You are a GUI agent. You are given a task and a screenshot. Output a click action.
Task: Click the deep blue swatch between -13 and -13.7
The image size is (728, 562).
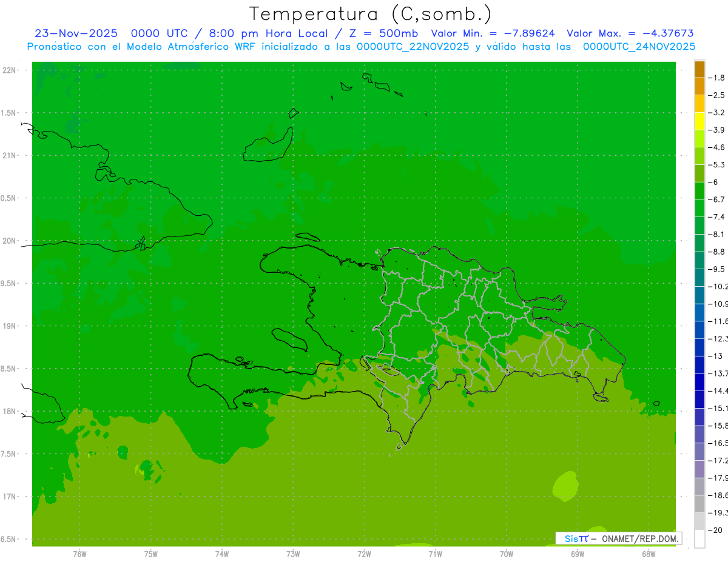pos(699,364)
